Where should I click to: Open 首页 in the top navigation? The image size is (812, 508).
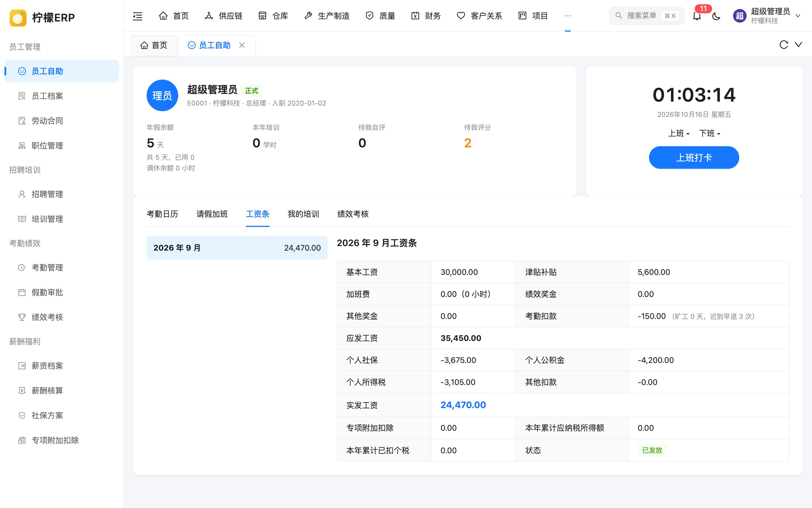click(174, 16)
